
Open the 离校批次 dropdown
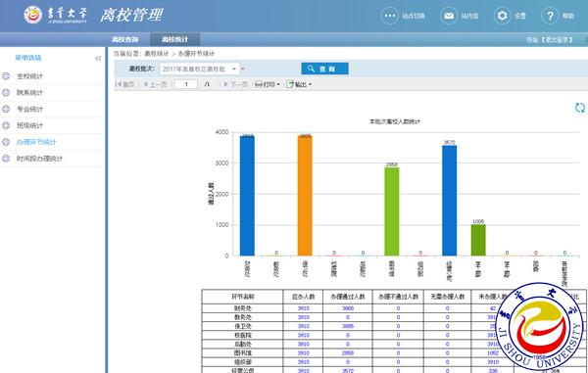pyautogui.click(x=199, y=70)
